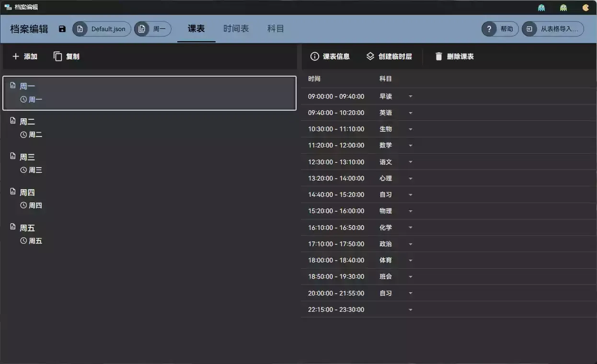Switch to the 课表 tab
597x364 pixels.
point(196,29)
